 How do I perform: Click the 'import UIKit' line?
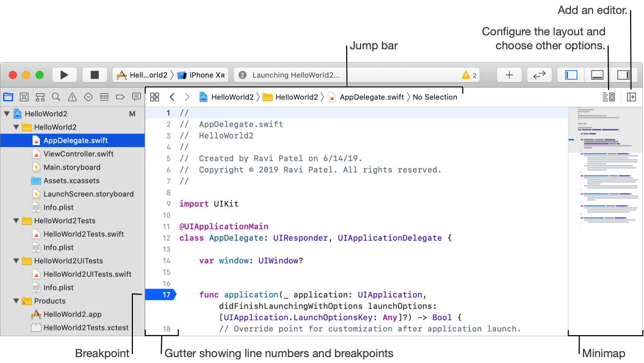click(209, 204)
